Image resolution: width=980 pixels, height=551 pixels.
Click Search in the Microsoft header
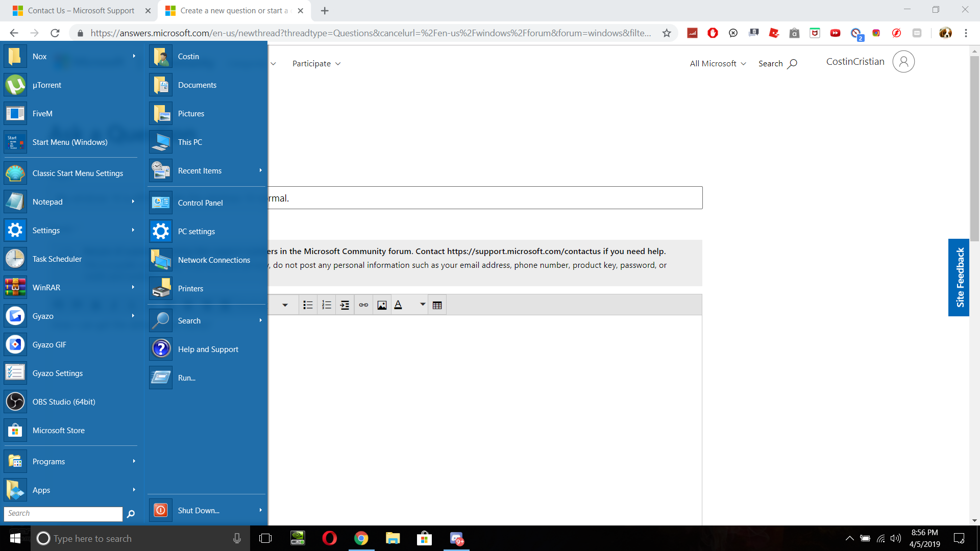(x=777, y=64)
